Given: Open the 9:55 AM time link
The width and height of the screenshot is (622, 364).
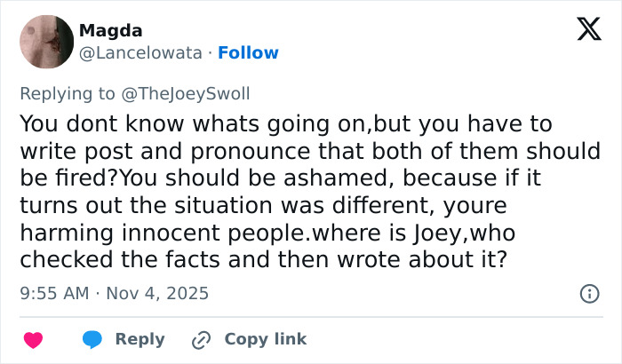Looking at the screenshot, I should [52, 292].
